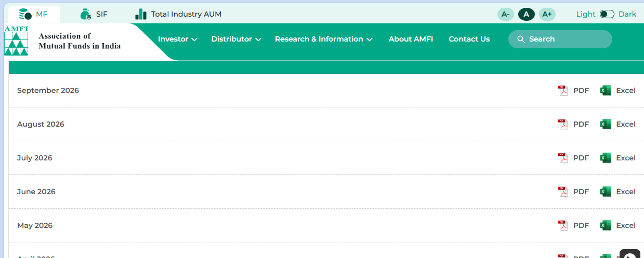Viewport: 644px width, 258px height.
Task: Click the magnifier icon in Search box
Action: pyautogui.click(x=521, y=39)
